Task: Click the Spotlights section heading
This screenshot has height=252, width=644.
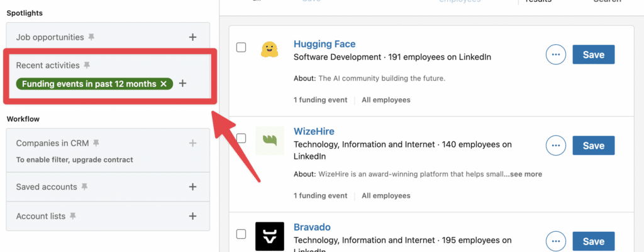Action: click(x=25, y=13)
